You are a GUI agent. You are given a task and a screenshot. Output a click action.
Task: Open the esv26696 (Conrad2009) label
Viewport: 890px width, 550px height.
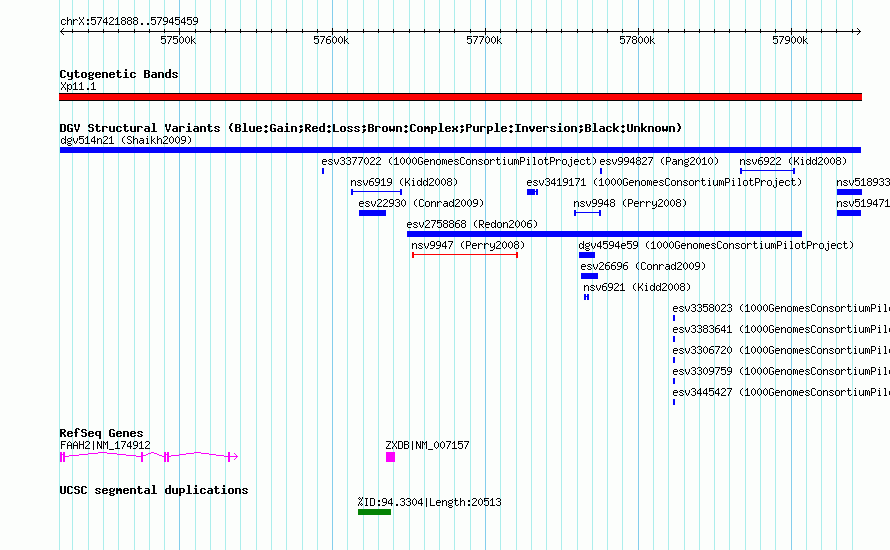(x=643, y=266)
